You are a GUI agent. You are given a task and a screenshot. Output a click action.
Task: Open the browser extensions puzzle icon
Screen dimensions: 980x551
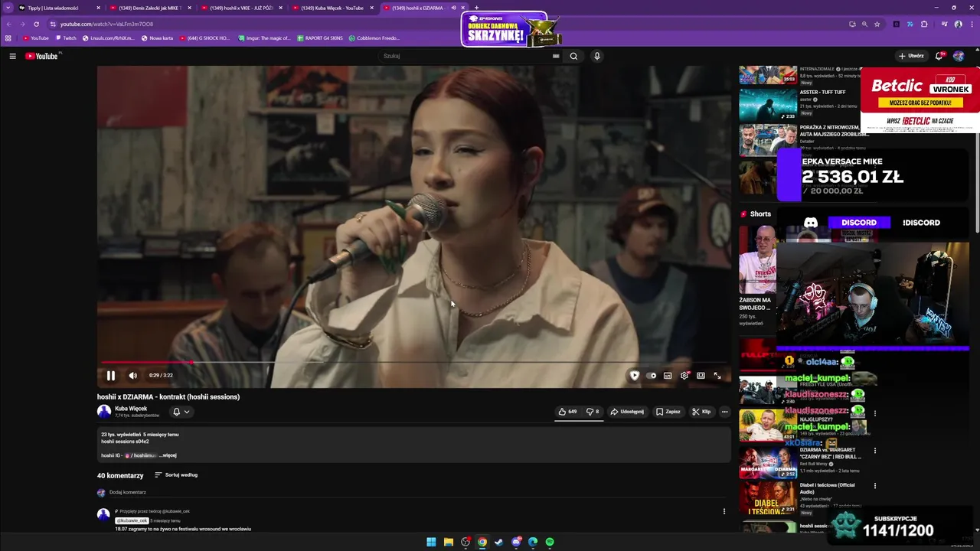pos(924,24)
